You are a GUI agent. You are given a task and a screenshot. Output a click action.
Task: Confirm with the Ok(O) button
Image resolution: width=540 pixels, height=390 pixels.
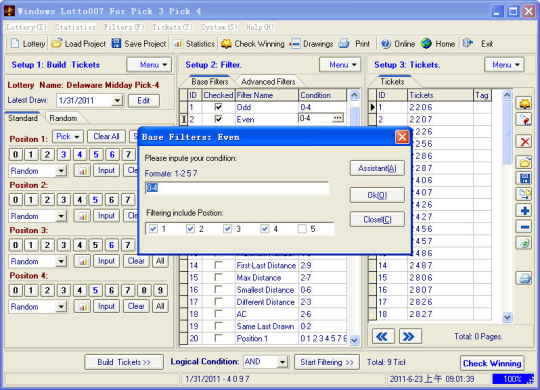(377, 195)
